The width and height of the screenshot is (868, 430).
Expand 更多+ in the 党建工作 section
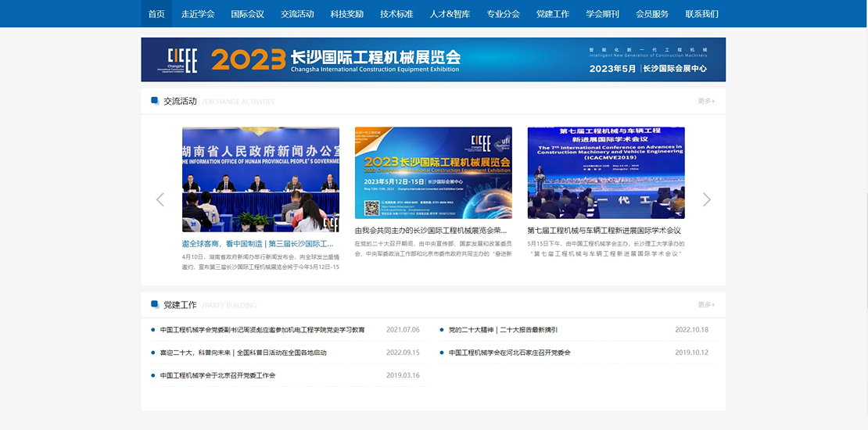click(x=706, y=305)
